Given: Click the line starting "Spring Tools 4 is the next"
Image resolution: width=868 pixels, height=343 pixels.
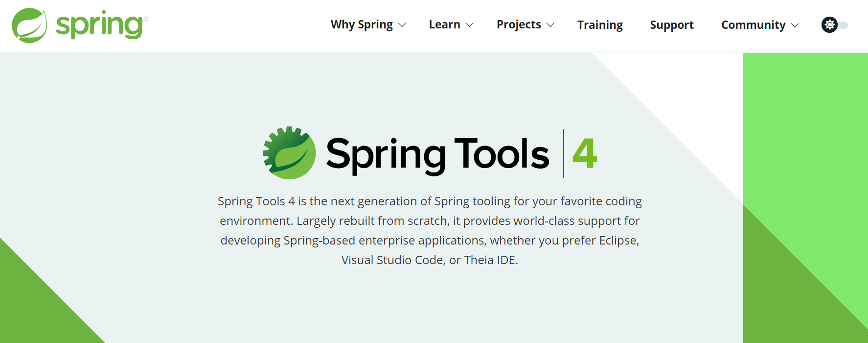Looking at the screenshot, I should tap(430, 201).
